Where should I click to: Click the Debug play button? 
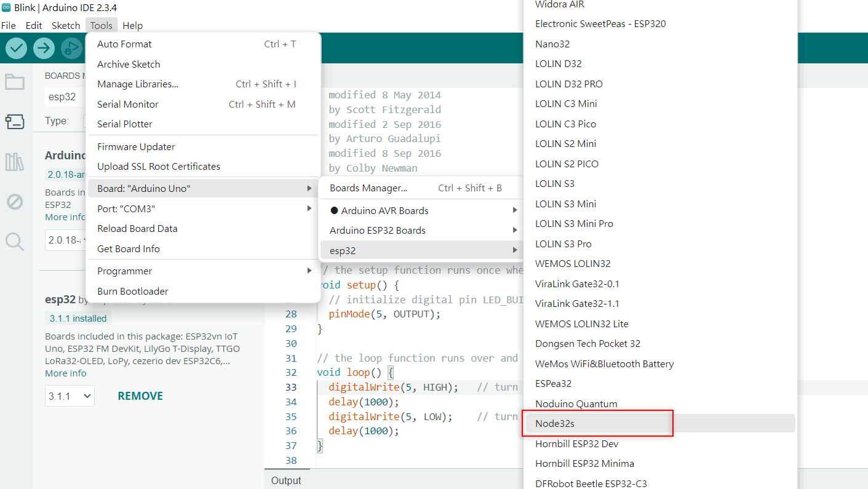[71, 48]
